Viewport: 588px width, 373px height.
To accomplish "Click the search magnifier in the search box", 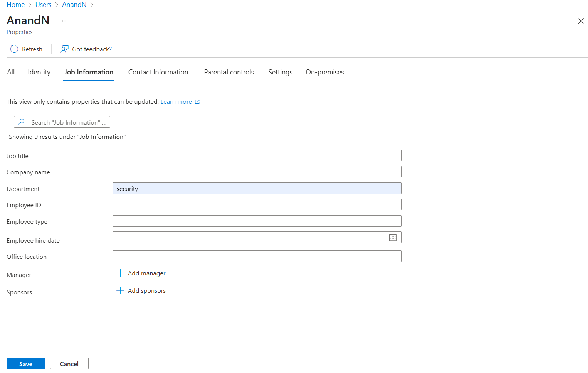I will (21, 122).
